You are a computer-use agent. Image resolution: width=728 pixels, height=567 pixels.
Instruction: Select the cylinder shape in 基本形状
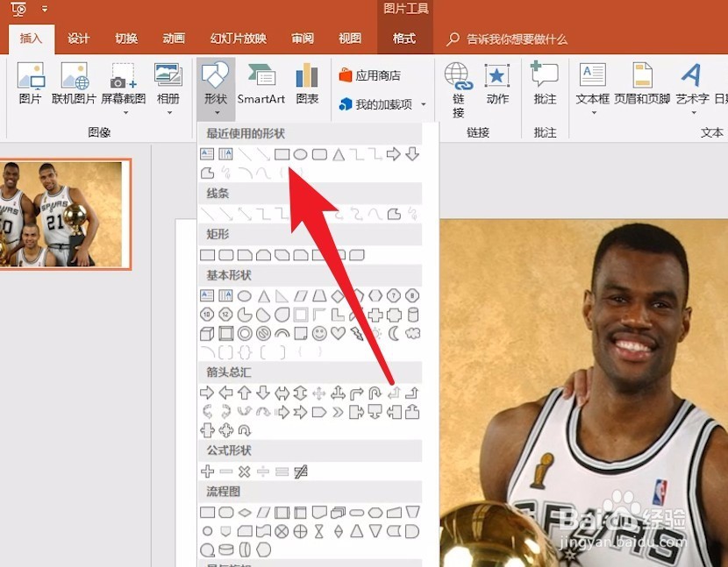[x=413, y=315]
